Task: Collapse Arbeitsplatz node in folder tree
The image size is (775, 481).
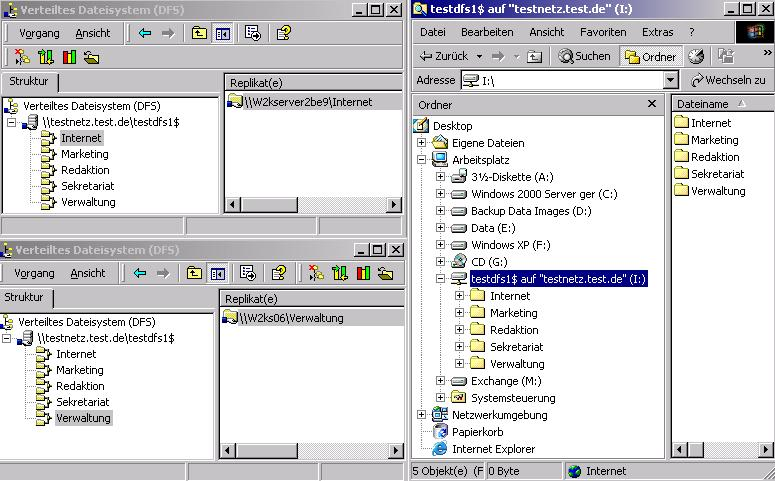Action: (421, 160)
